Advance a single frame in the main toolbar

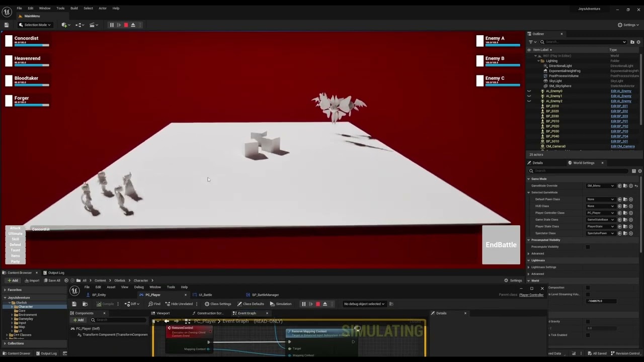(x=119, y=25)
